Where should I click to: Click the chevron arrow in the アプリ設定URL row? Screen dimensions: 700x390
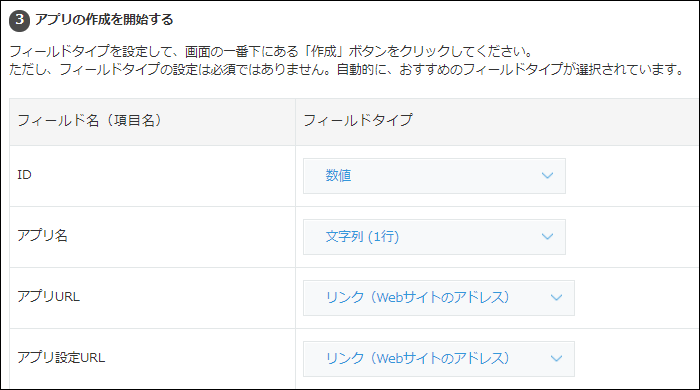point(556,358)
